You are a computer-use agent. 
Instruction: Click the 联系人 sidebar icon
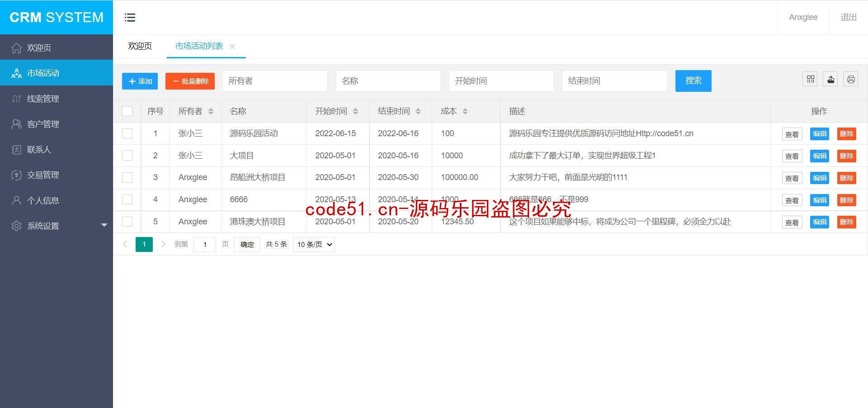point(16,149)
